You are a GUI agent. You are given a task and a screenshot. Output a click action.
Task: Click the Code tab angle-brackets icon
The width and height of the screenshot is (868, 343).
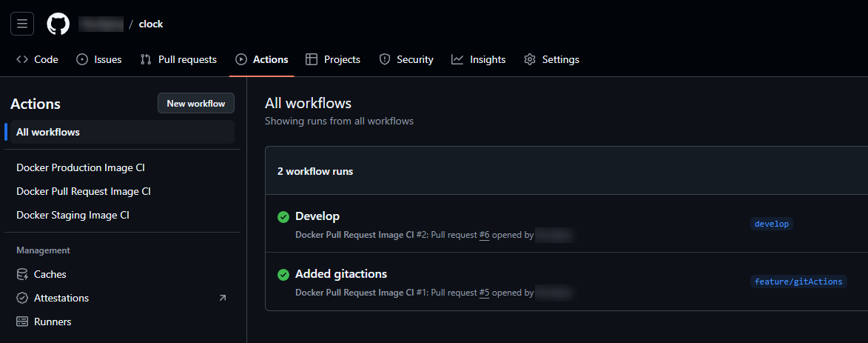22,59
